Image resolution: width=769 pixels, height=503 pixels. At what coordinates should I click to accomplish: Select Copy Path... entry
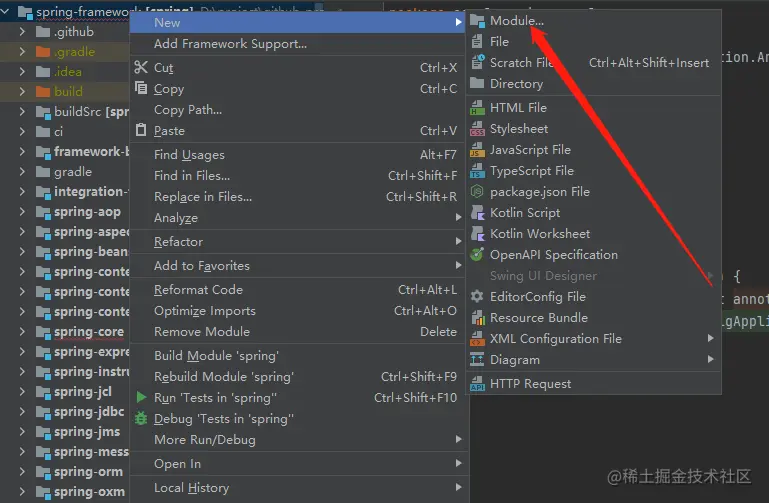(298, 110)
